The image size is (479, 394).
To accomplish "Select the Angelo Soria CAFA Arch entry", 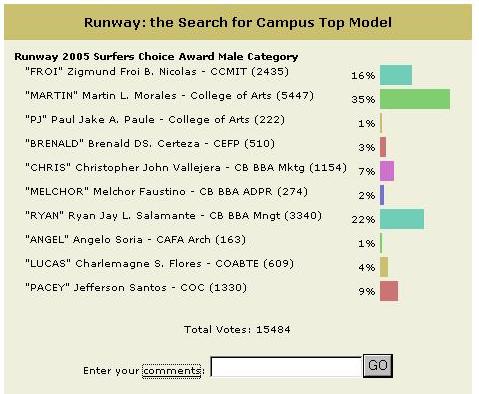I will point(135,240).
